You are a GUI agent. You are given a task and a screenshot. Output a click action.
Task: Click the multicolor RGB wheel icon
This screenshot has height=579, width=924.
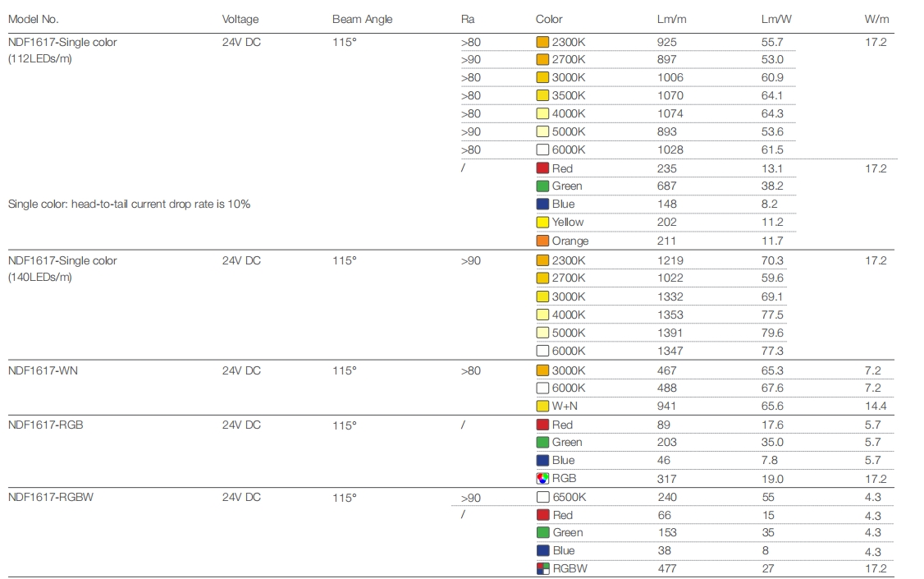[542, 479]
